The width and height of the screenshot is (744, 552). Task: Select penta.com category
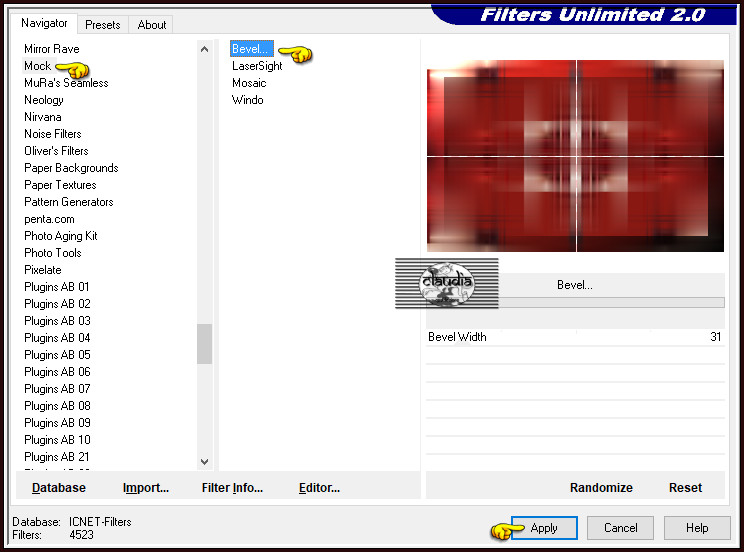click(x=49, y=219)
